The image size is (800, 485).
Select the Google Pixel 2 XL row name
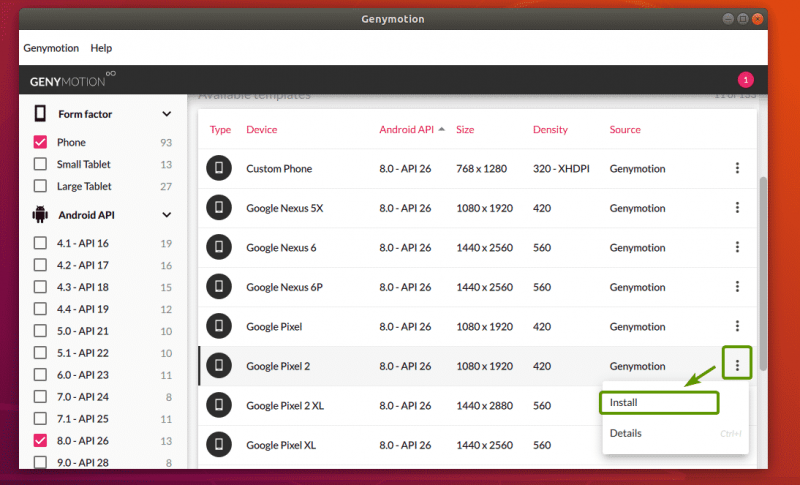(285, 405)
